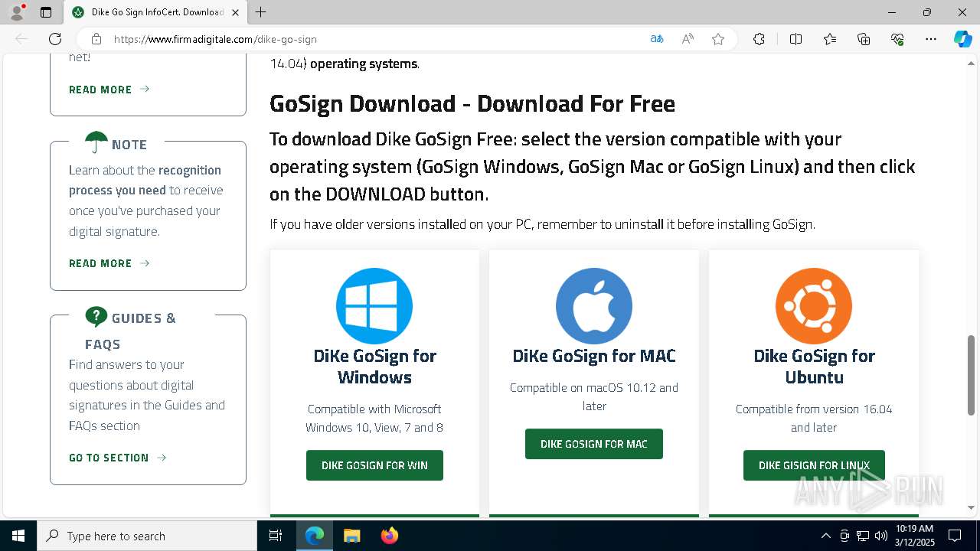Open the notification center icon
980x551 pixels.
point(955,536)
